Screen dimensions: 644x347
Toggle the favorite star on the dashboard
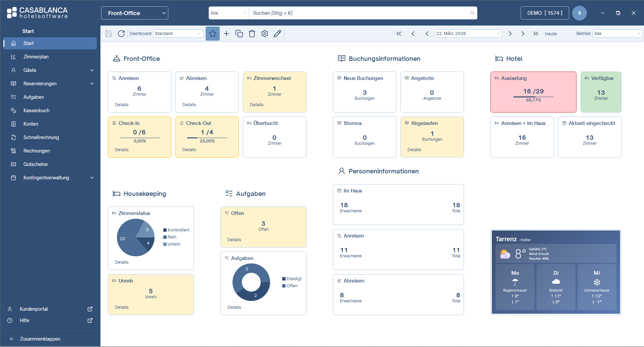pos(212,33)
